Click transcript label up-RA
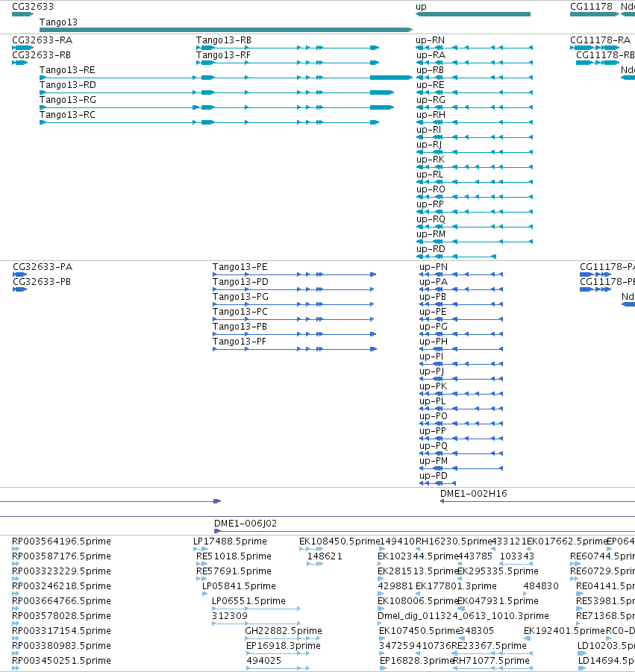This screenshot has height=672, width=635. click(x=431, y=55)
